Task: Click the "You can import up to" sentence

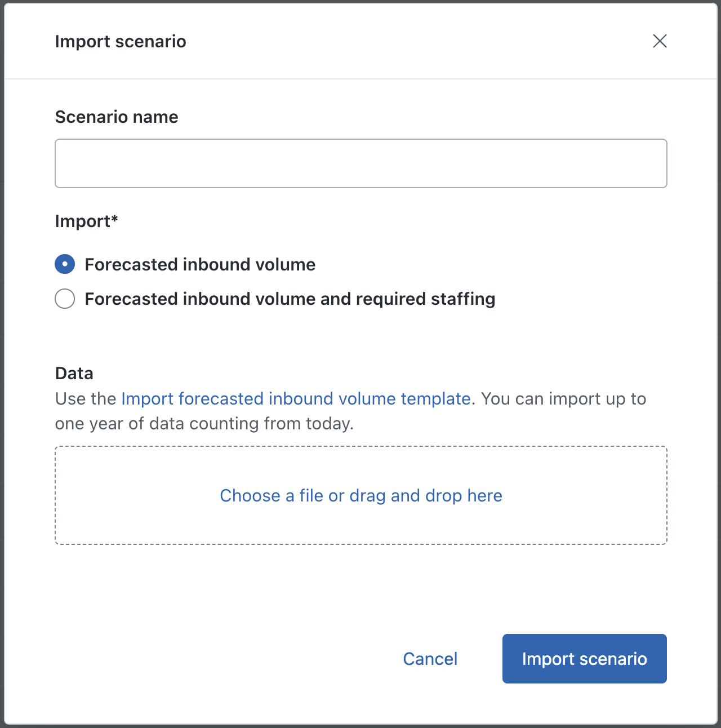Action: [x=563, y=399]
